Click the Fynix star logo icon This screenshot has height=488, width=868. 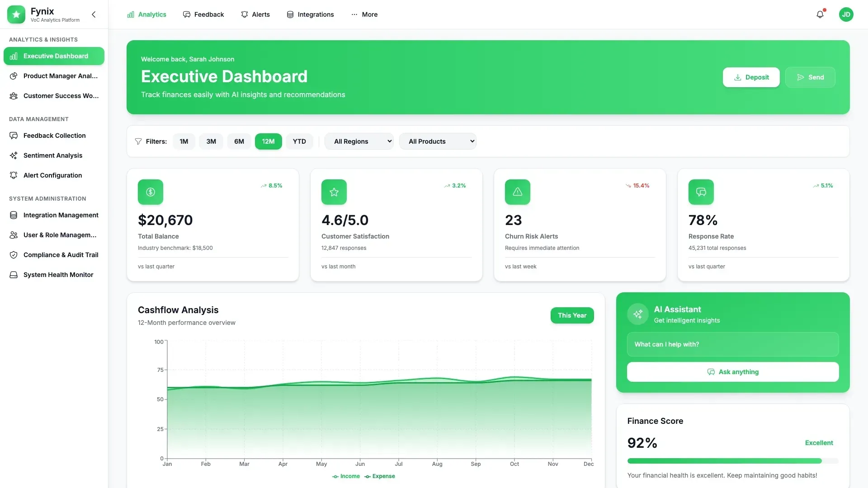(x=16, y=14)
